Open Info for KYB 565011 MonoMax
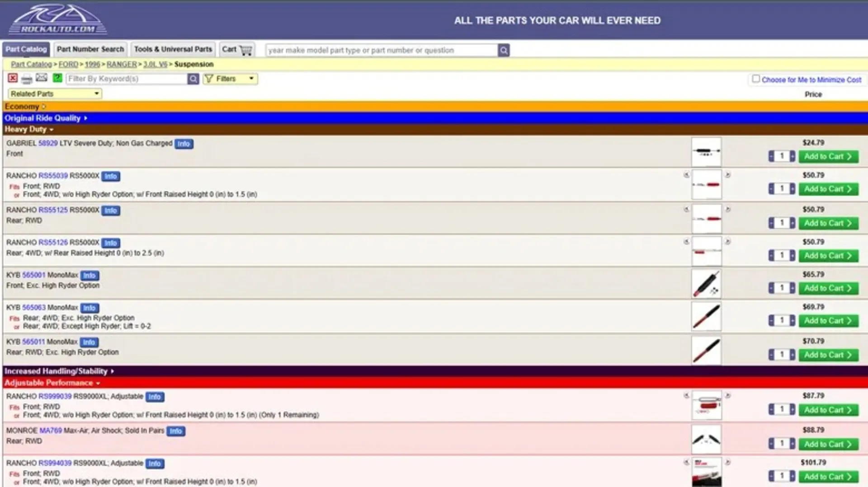Viewport: 868px width, 487px height. 89,342
